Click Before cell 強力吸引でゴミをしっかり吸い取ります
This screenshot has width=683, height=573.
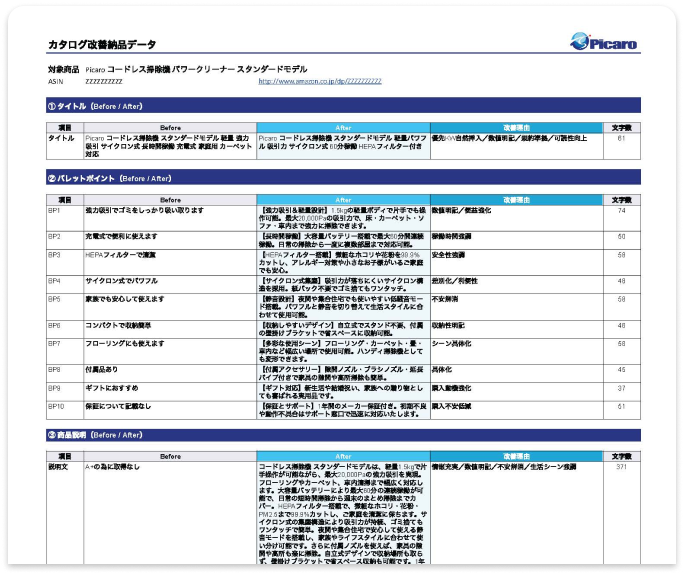pos(170,218)
